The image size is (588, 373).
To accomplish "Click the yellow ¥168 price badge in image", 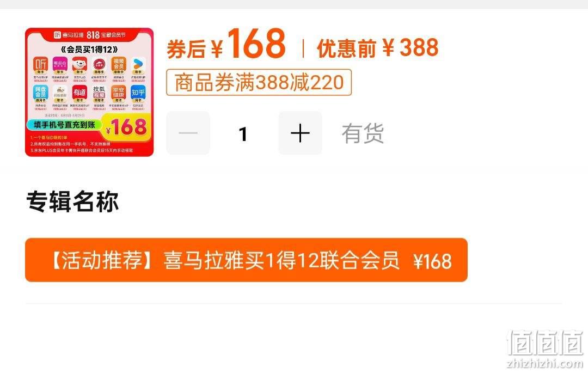I will coord(126,127).
